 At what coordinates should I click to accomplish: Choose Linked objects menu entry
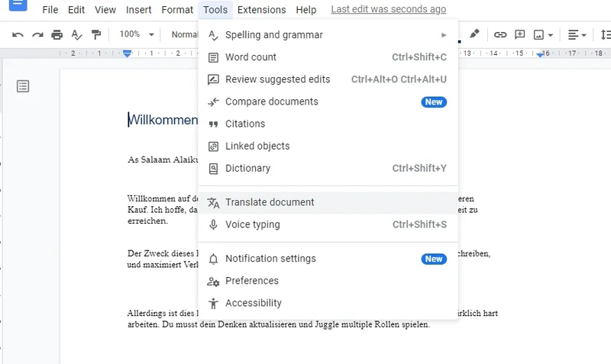328,146
